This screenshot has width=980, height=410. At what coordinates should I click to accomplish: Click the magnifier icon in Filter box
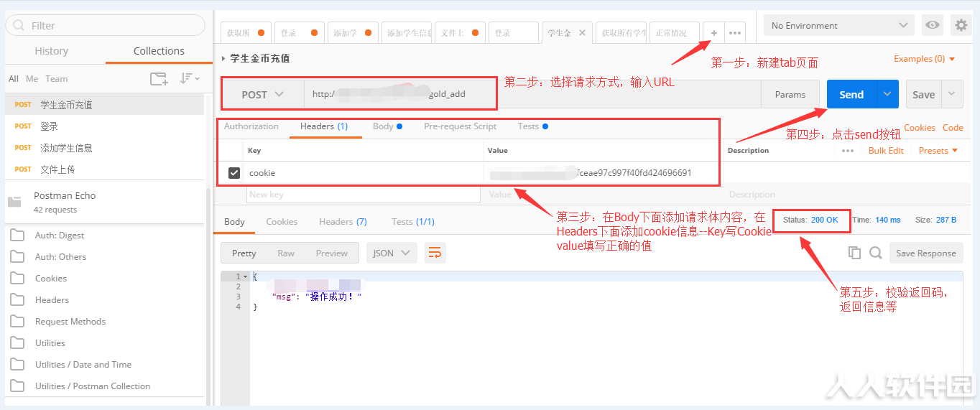(19, 26)
